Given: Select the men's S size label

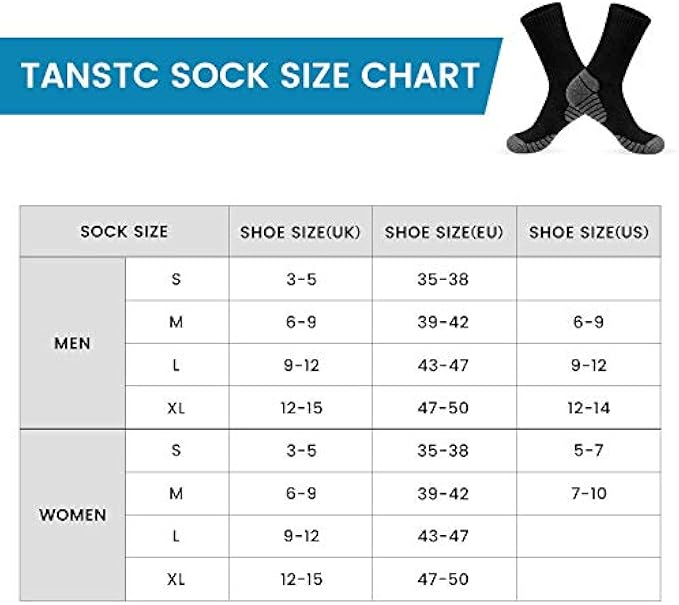Looking at the screenshot, I should (176, 279).
